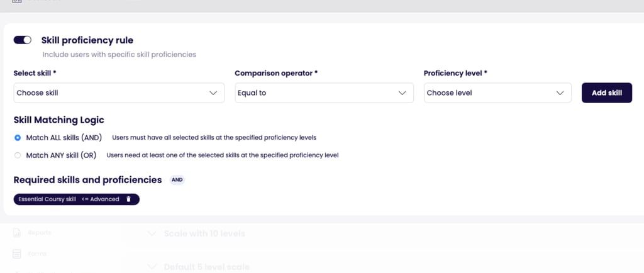The width and height of the screenshot is (644, 273).
Task: Click the chevron beside Default 5 level scale
Action: 151,267
